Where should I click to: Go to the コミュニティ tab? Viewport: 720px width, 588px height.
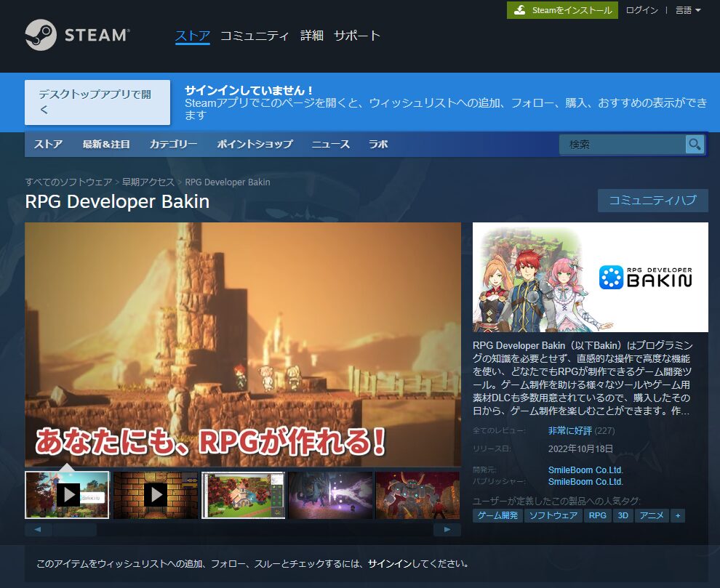255,36
